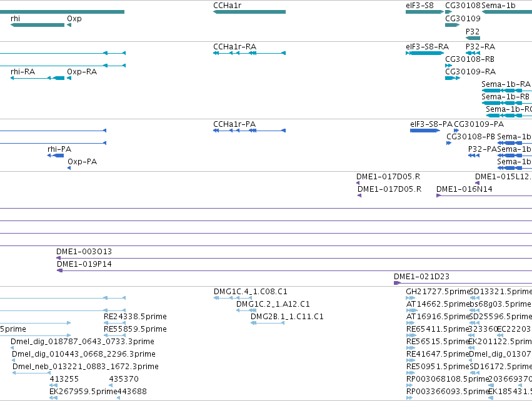Click the CCHa1r-PA coding sequence label
The width and height of the screenshot is (532, 401).
click(234, 124)
